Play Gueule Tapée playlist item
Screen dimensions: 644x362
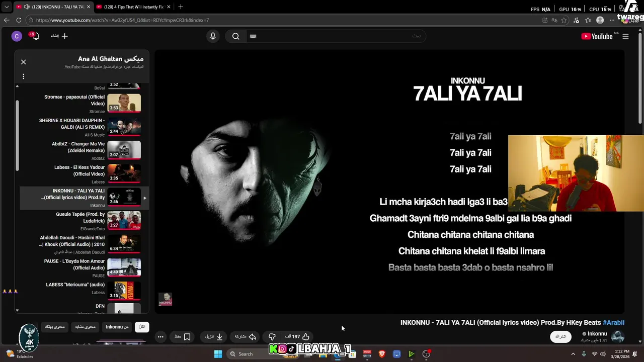[85, 221]
